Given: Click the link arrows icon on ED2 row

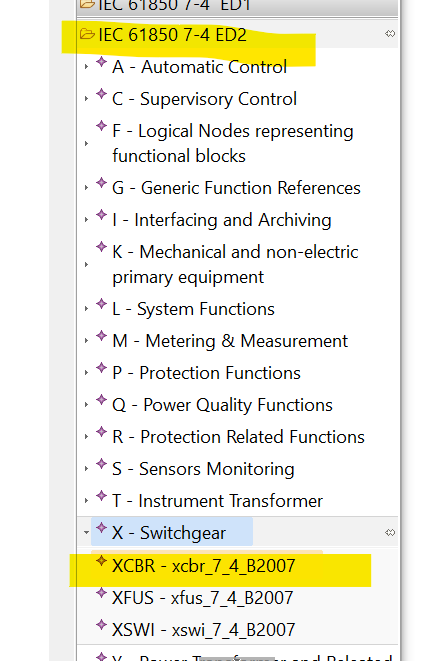Looking at the screenshot, I should 390,34.
